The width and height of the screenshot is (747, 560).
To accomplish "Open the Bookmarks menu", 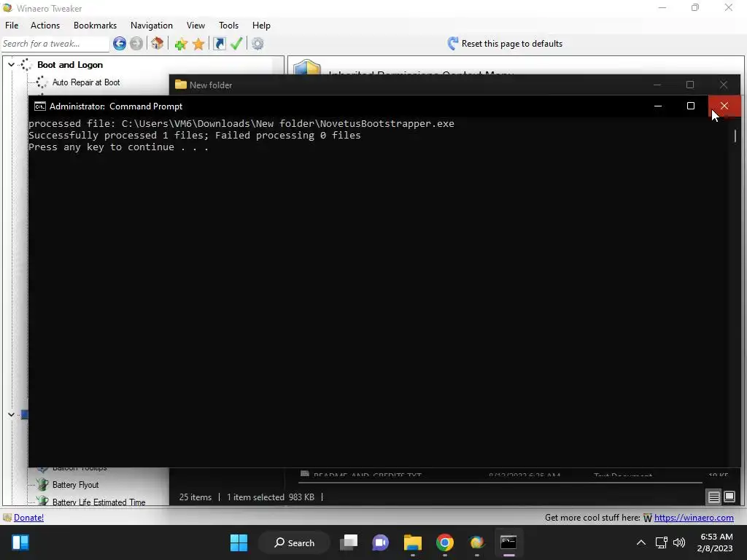I will [x=95, y=26].
